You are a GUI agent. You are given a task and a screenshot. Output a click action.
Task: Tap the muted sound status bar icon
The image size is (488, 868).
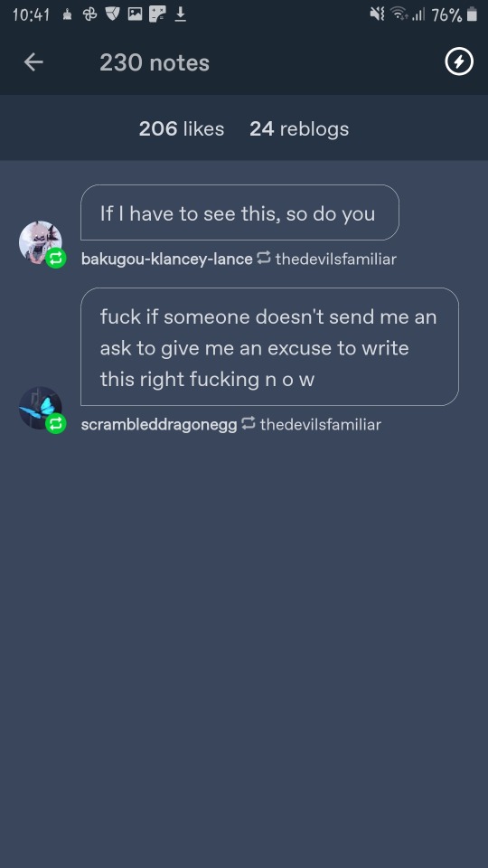(x=377, y=14)
